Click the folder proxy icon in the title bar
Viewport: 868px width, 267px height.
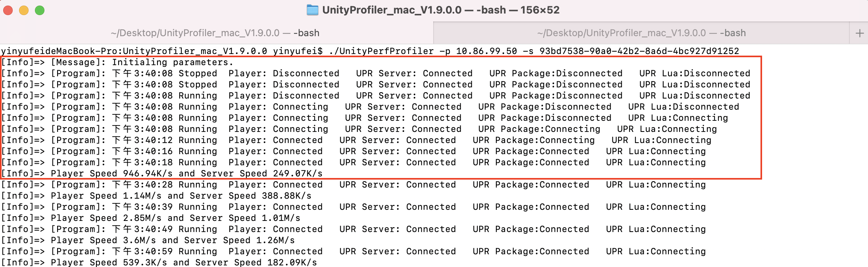click(x=313, y=10)
